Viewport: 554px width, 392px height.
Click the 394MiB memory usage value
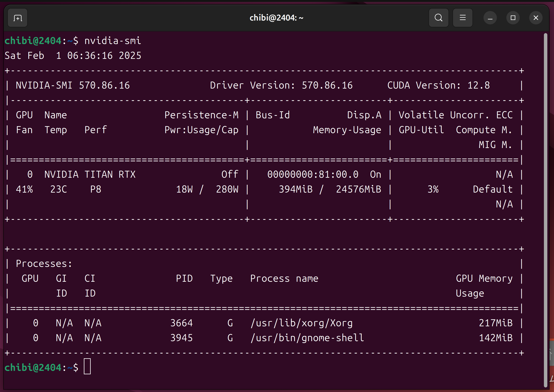[x=295, y=190]
